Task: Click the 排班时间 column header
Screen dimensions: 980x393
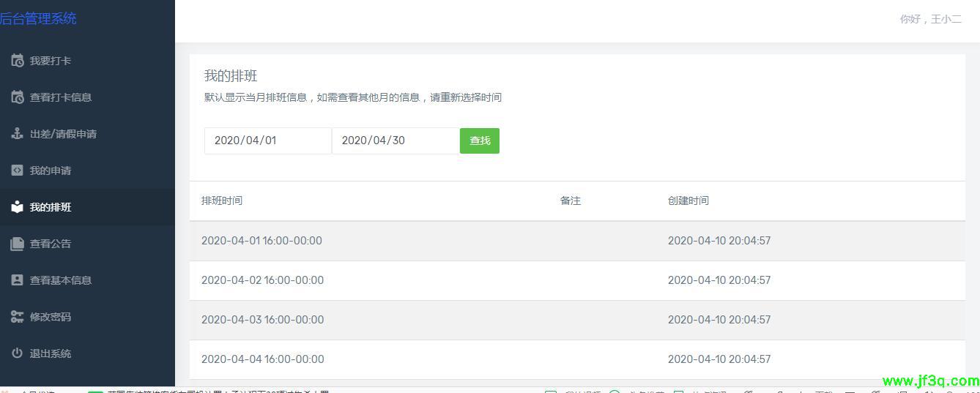Action: coord(222,201)
